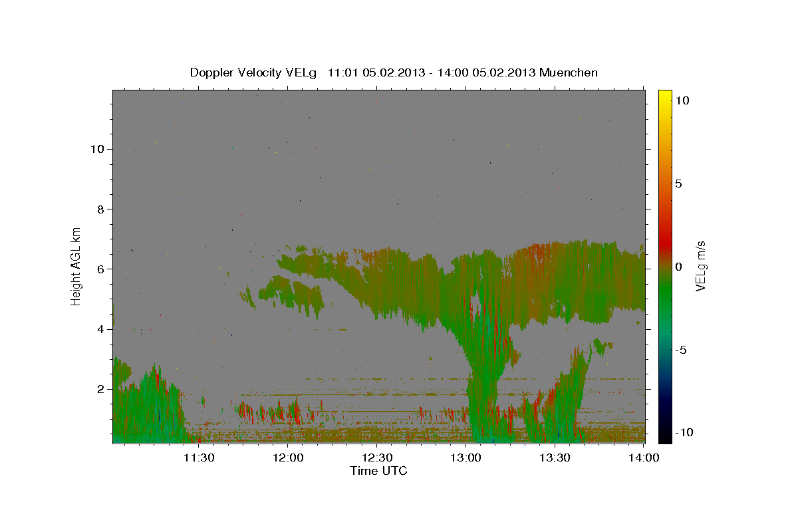Select the 12:30 time tick label
Screen dimensions: 798x532
(x=377, y=458)
